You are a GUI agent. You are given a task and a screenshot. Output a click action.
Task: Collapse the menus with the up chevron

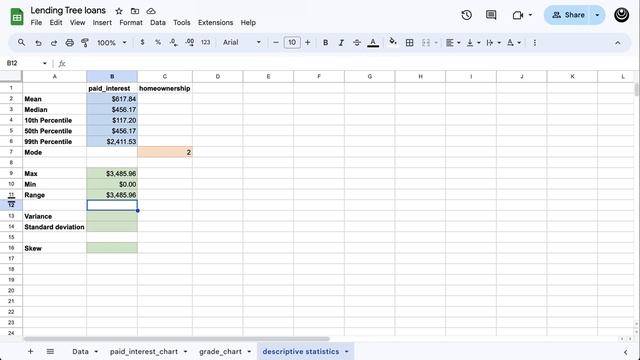618,42
